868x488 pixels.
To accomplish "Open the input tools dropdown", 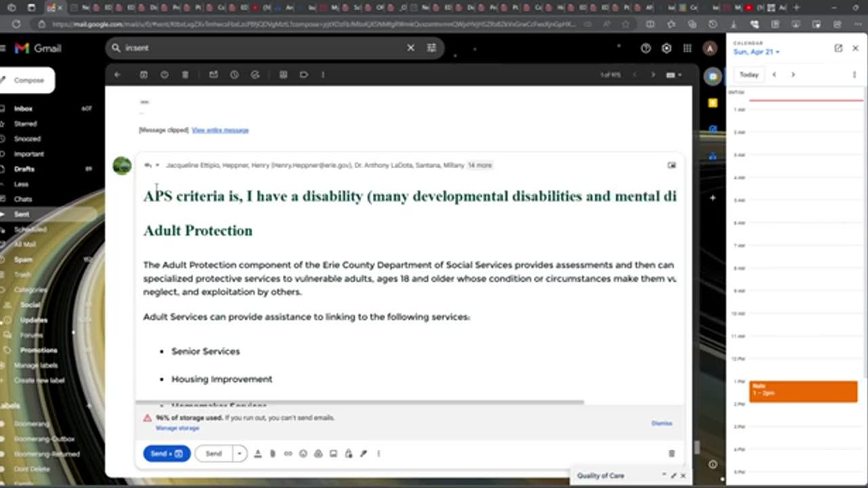I will click(674, 75).
